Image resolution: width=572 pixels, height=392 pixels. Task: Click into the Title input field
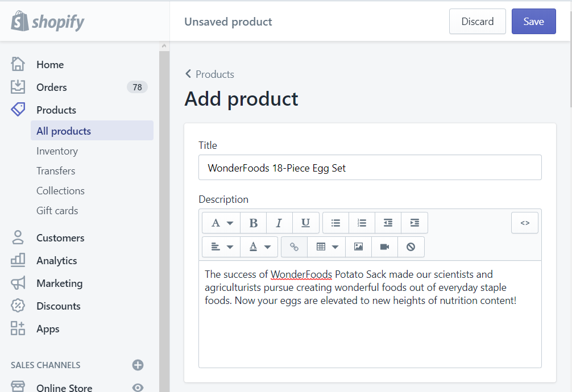pos(370,168)
